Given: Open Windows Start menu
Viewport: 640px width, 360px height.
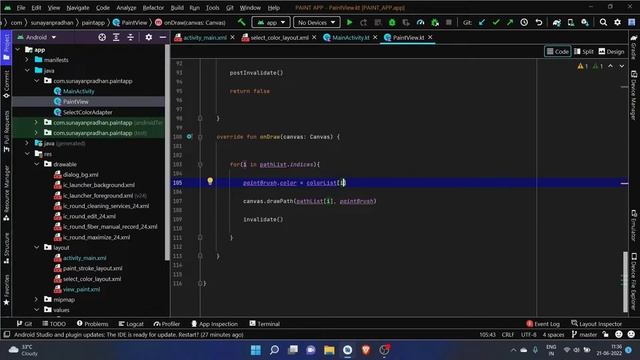Looking at the screenshot, I should [256, 350].
